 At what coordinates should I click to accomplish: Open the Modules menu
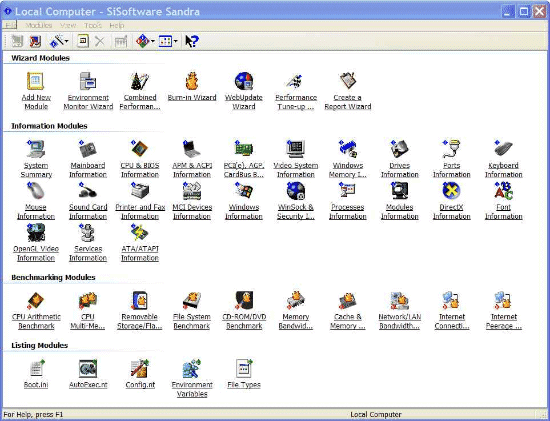coord(39,25)
